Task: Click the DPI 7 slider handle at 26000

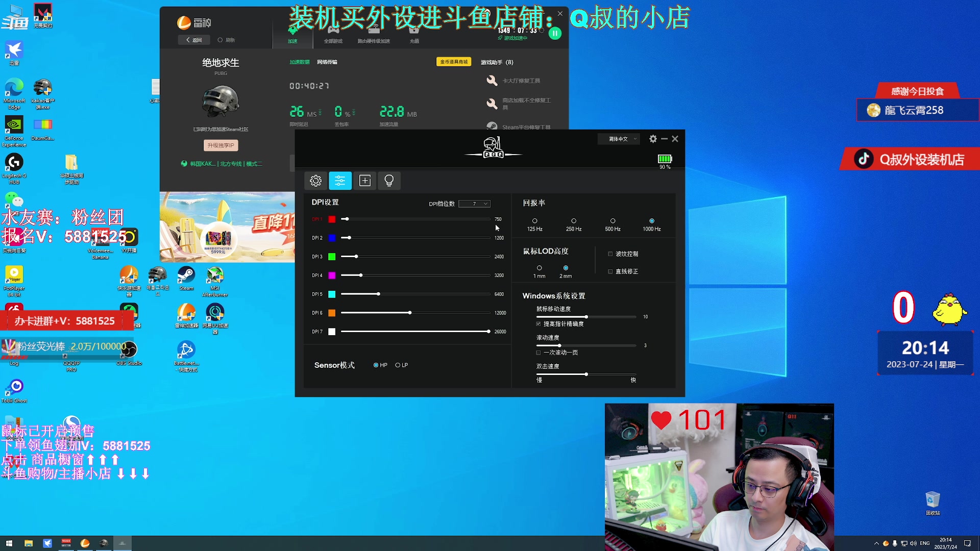Action: [x=488, y=331]
